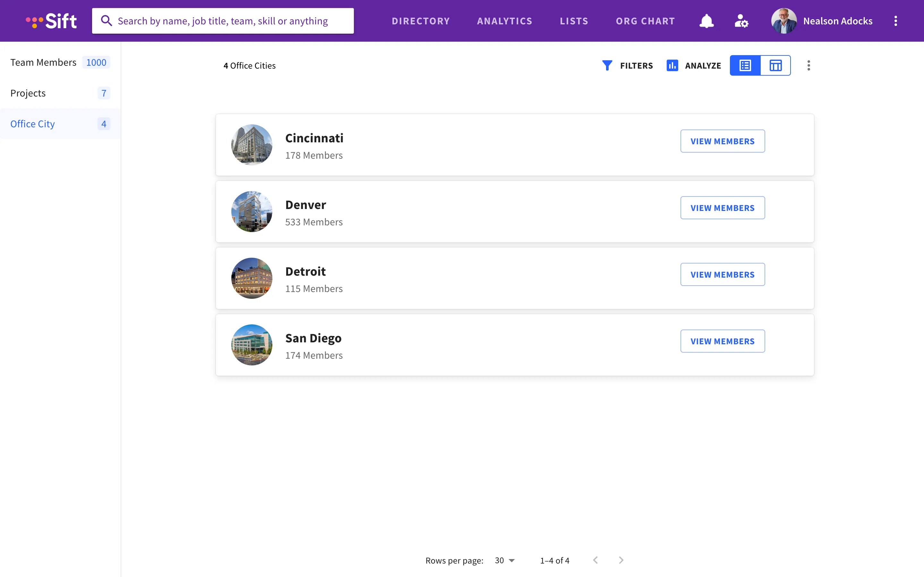Click the Analyze bar chart icon
Viewport: 924px width, 577px height.
coord(672,65)
